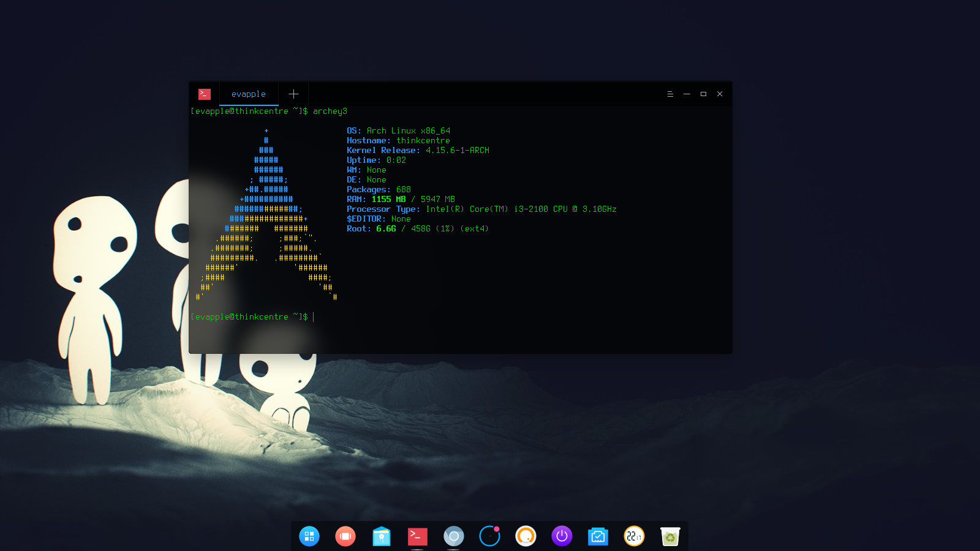Click the "$EDITOR: None" line
Viewport: 980px width, 551px height.
(379, 219)
